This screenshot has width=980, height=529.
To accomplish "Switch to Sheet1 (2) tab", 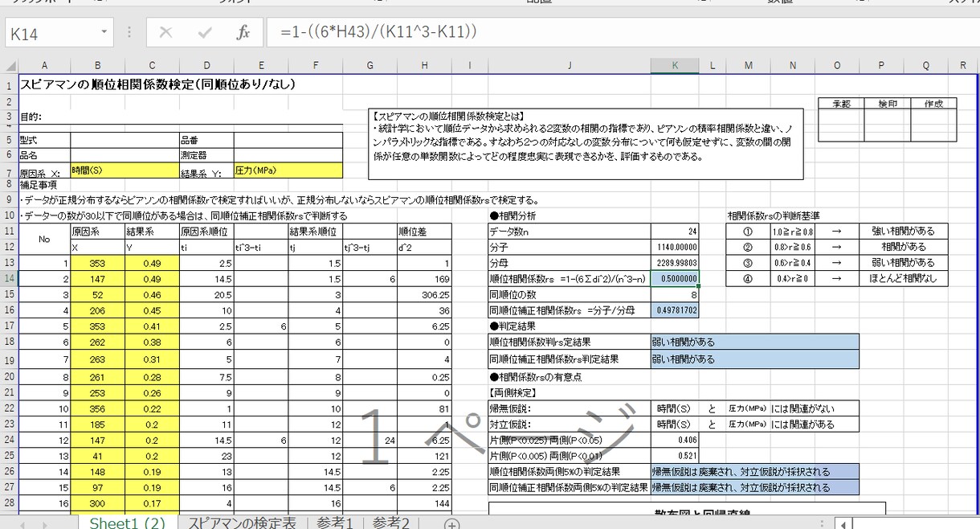I will pos(128,523).
